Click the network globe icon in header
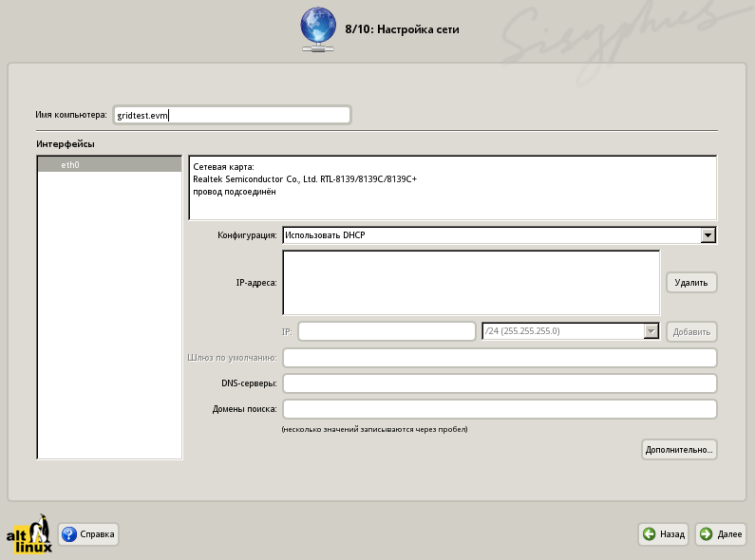The height and width of the screenshot is (560, 755). [x=318, y=28]
